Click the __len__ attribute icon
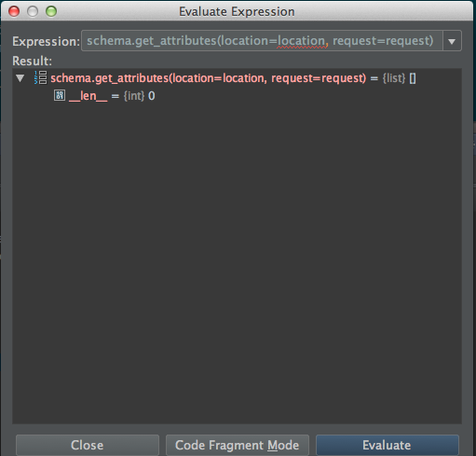 pos(60,95)
